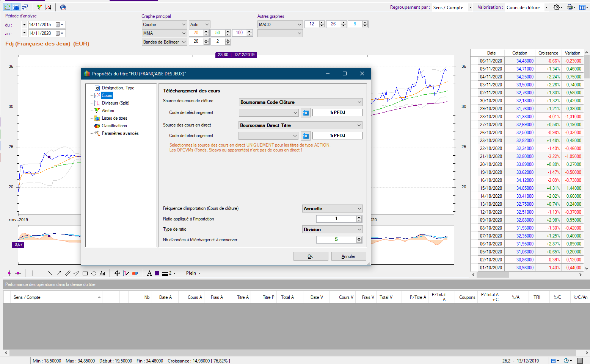This screenshot has width=590, height=364.
Task: Expand the Fréquence d'importation Annuelle dropdown
Action: click(x=332, y=209)
